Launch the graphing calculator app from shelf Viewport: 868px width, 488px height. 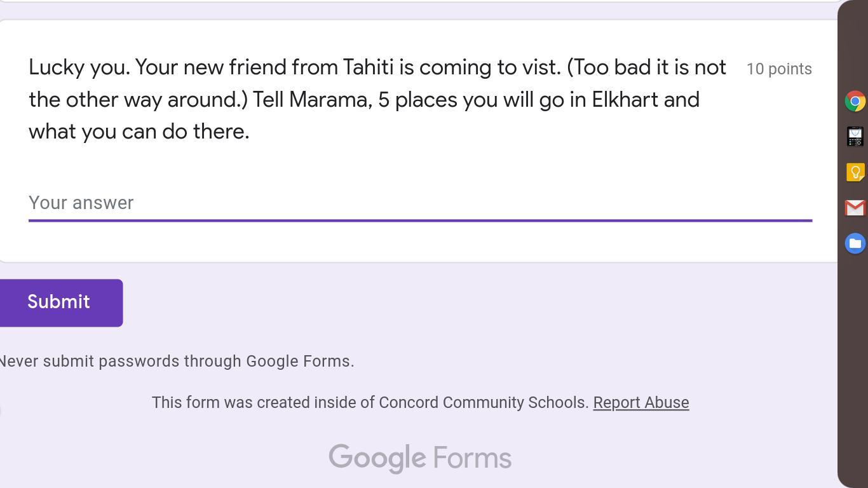[x=855, y=137]
